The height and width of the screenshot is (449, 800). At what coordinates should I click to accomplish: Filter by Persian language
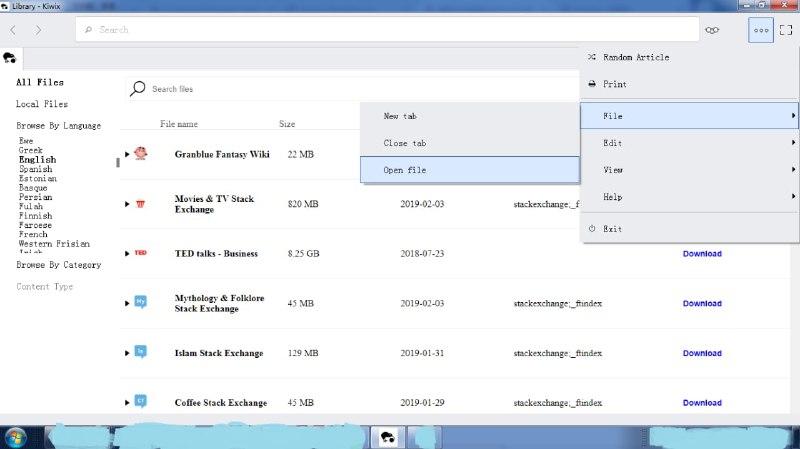tap(35, 197)
